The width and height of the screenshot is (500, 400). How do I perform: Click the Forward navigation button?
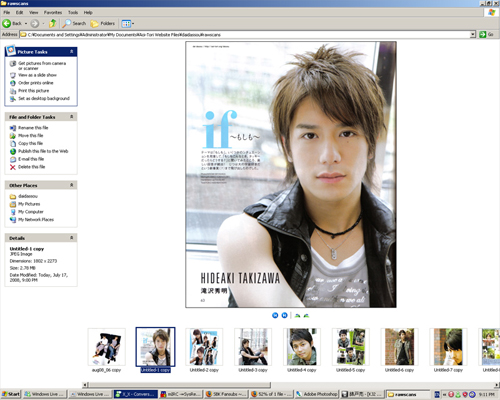[35, 24]
